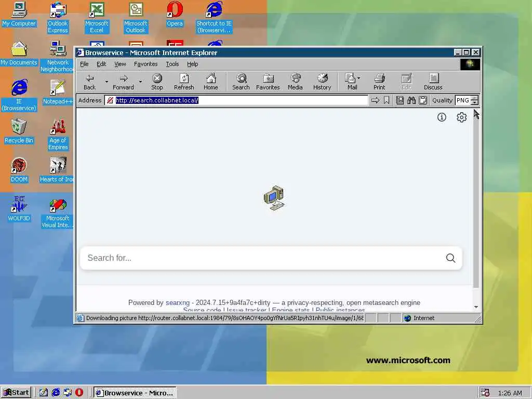Open IE (Browservice) desktop shortcut
532x399 pixels.
[x=19, y=96]
